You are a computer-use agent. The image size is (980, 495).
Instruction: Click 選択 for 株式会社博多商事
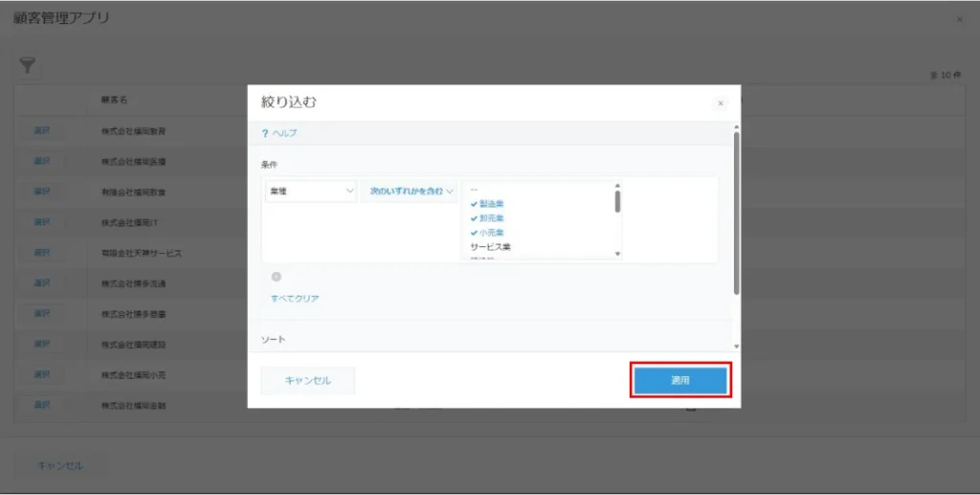[41, 314]
